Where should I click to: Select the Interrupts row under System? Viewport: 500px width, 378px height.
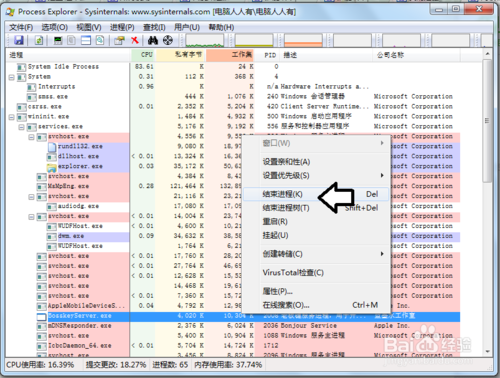click(x=233, y=87)
